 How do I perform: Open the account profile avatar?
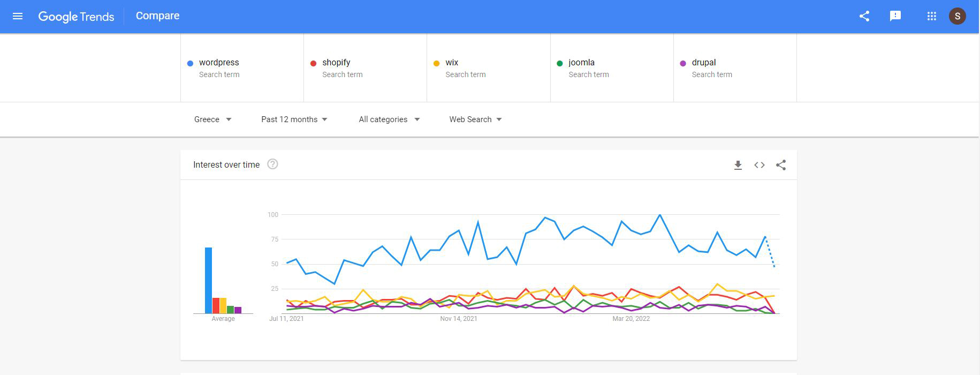pos(957,16)
